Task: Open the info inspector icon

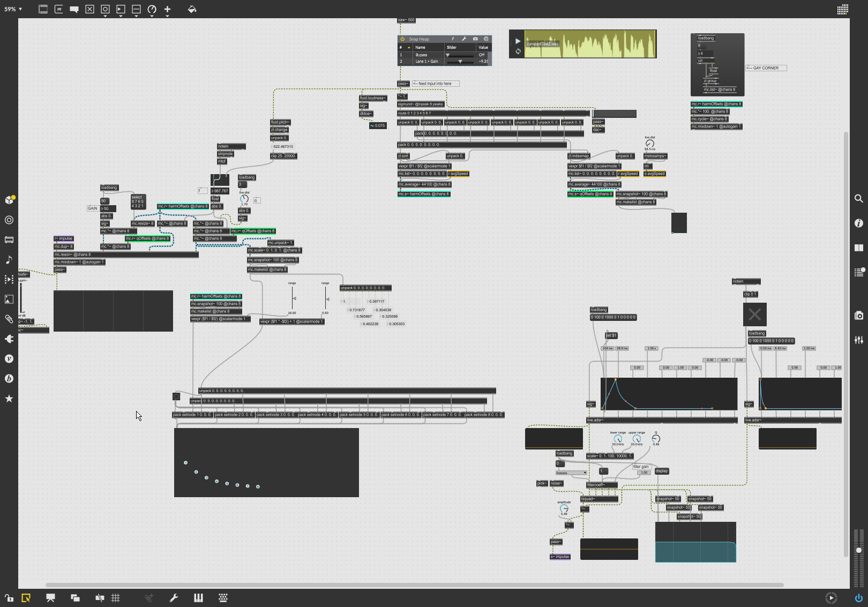Action: tap(858, 223)
